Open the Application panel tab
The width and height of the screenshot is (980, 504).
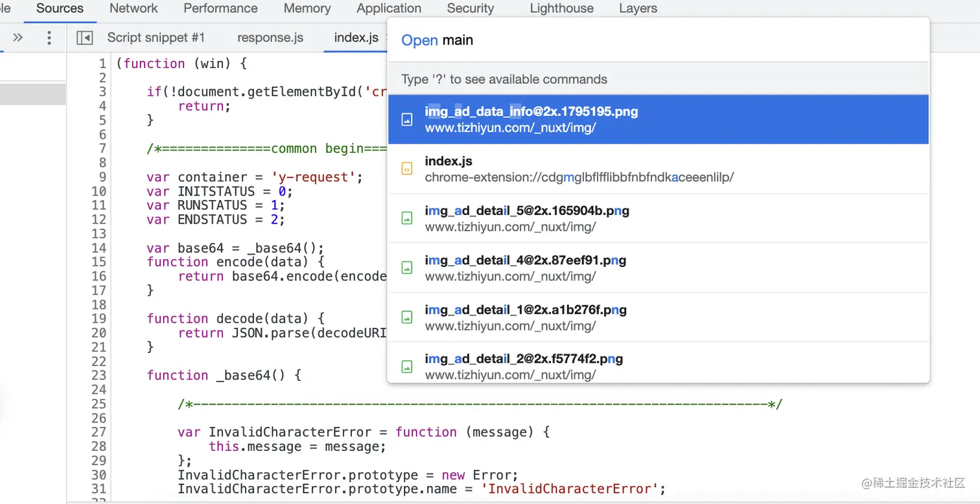coord(389,8)
